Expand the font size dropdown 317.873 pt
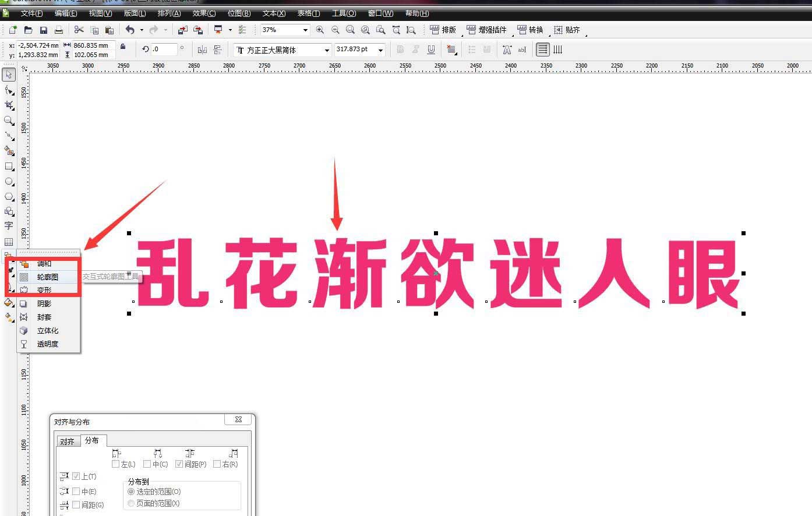 pos(381,50)
